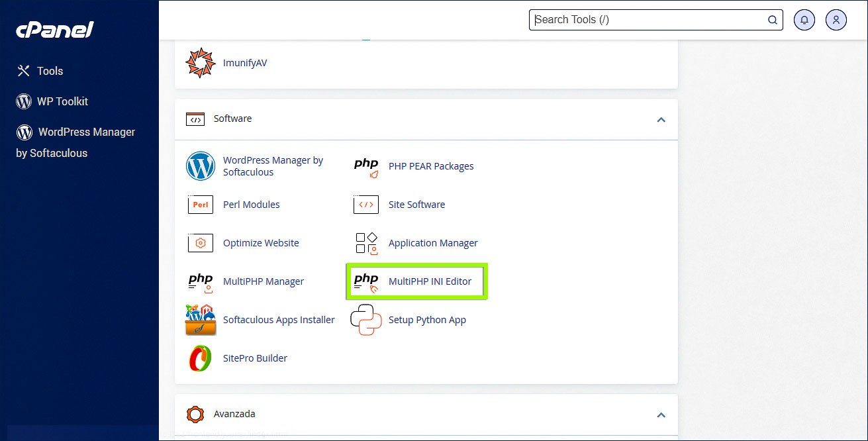Click the notifications bell icon

[804, 19]
